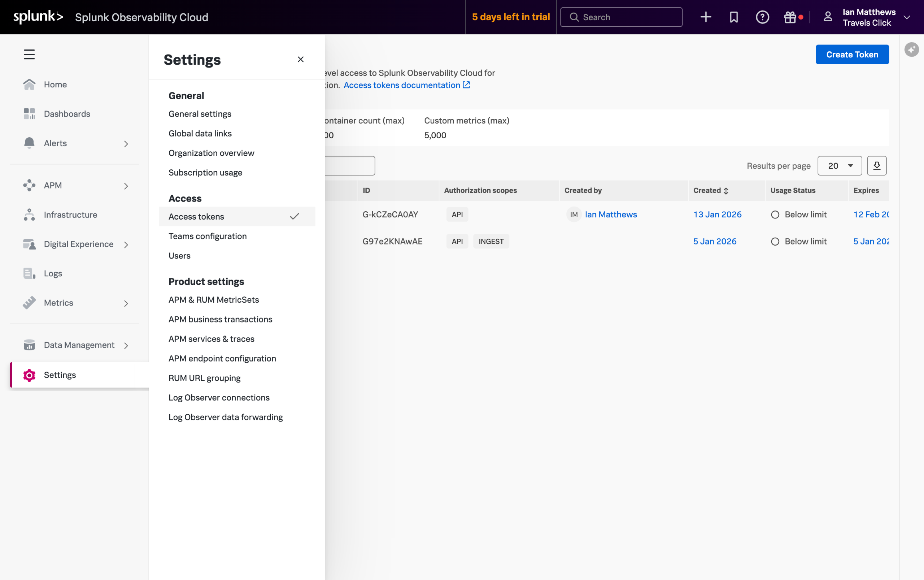This screenshot has width=924, height=580.
Task: Sort by the Created column
Action: click(711, 191)
